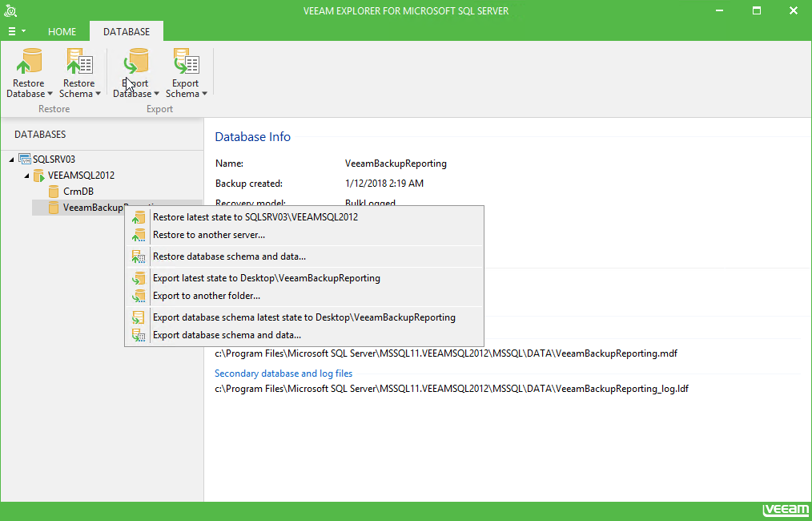Viewport: 812px width, 521px height.
Task: Maximize the Veeam Explorer window
Action: (x=757, y=11)
